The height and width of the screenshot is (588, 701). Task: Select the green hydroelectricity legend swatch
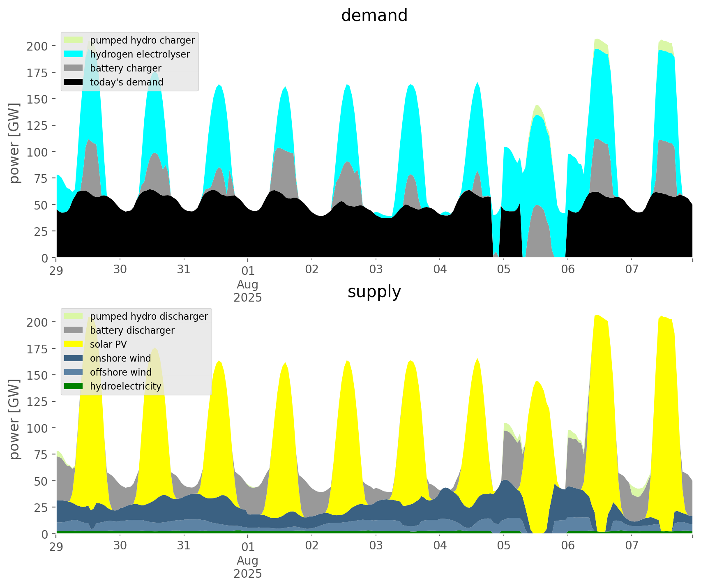click(74, 386)
